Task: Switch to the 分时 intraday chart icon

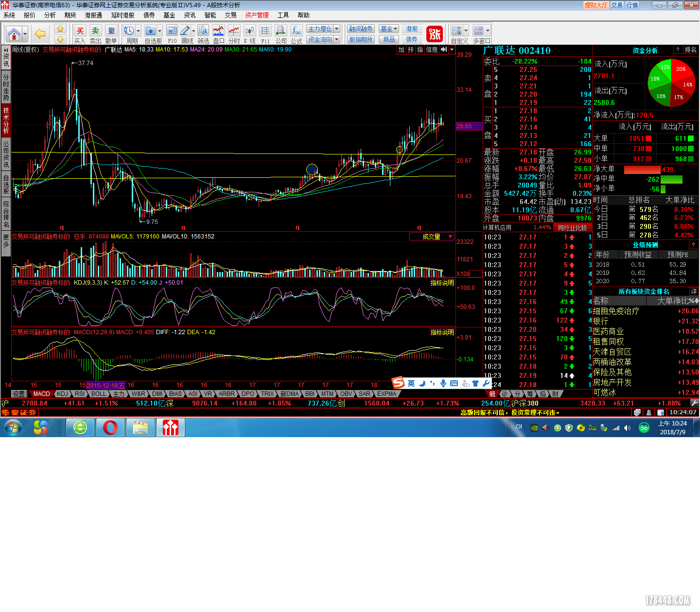Action: pos(234,31)
